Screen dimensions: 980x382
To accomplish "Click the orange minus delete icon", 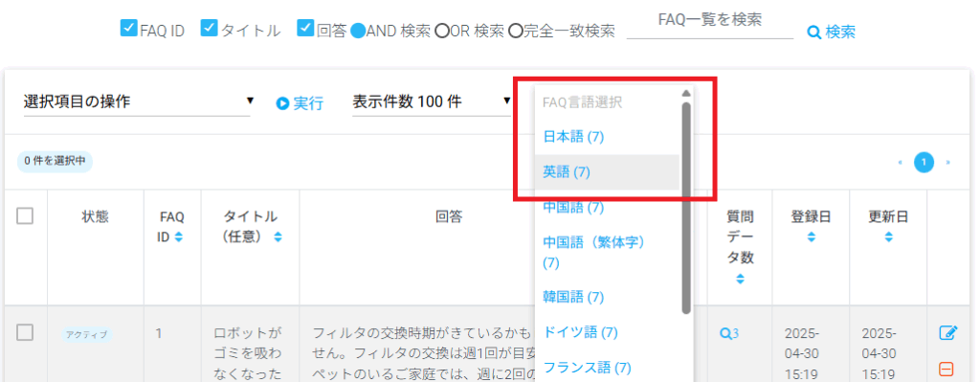I will click(947, 370).
